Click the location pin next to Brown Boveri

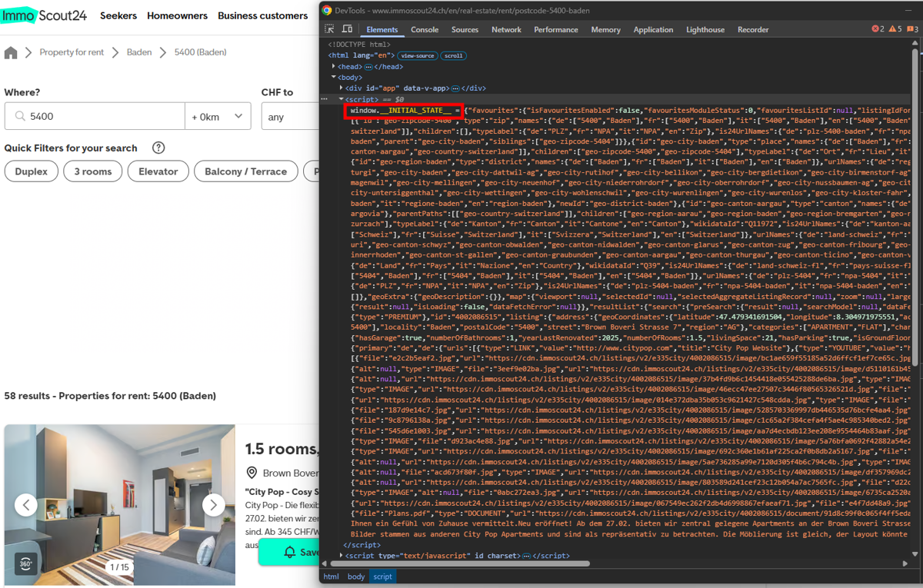[x=252, y=473]
